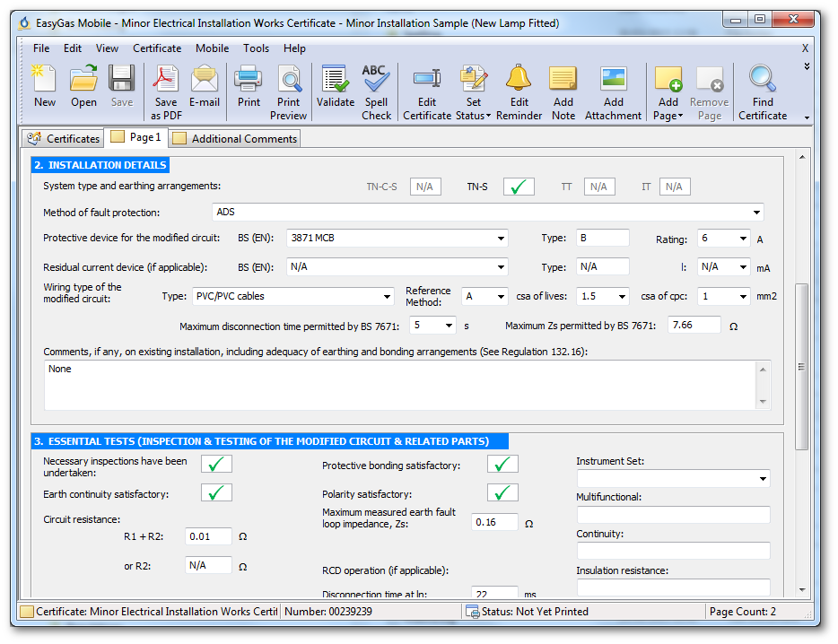Viewport: 838px width, 644px height.
Task: Expand the csa of lives dropdown
Action: (x=622, y=297)
